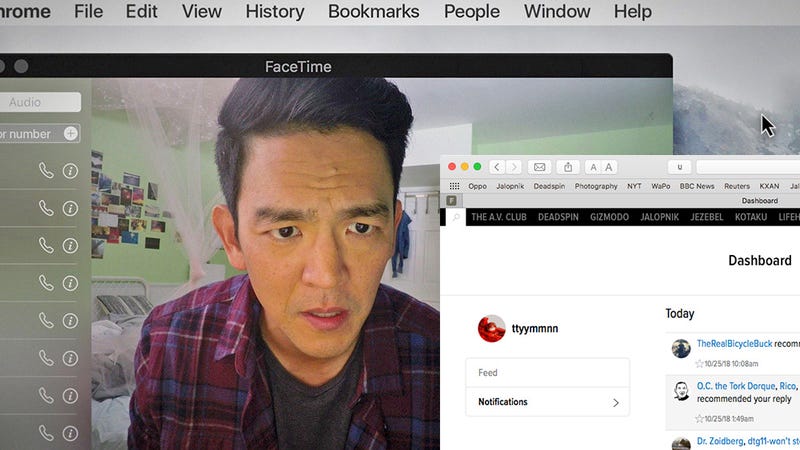
Task: Open the NYT bookmark
Action: (634, 186)
